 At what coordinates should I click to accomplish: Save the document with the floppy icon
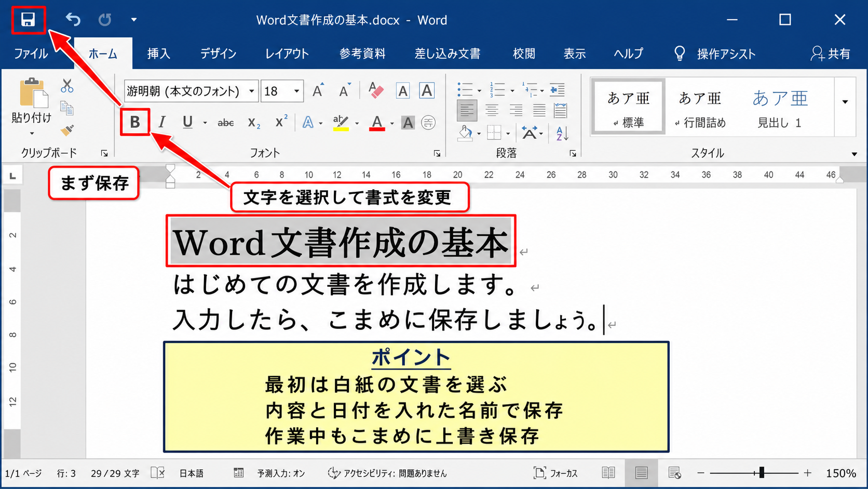pyautogui.click(x=28, y=20)
